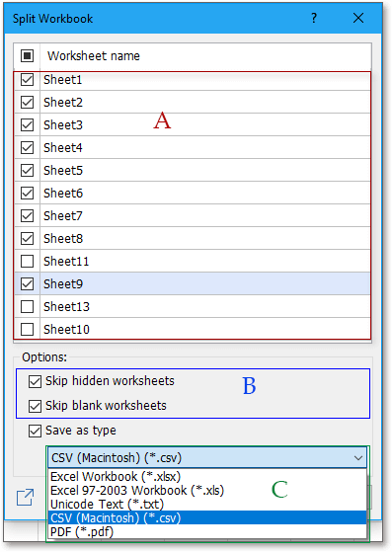Click the help question mark icon
This screenshot has width=392, height=552.
point(314,18)
